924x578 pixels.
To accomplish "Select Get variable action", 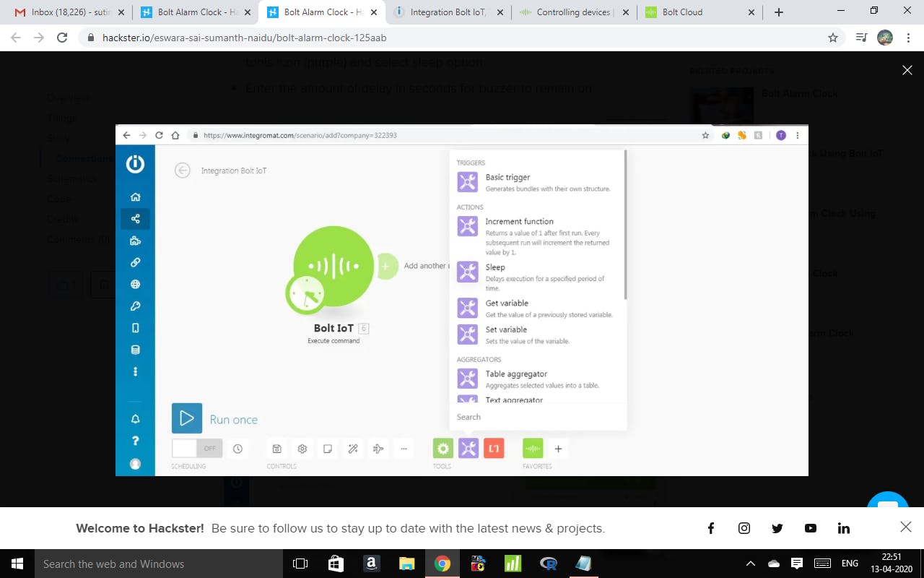I will click(537, 309).
